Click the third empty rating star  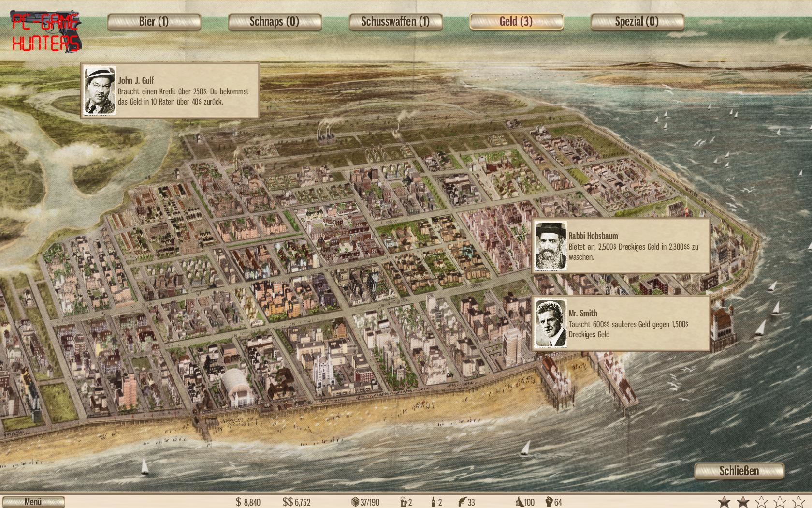[762, 501]
